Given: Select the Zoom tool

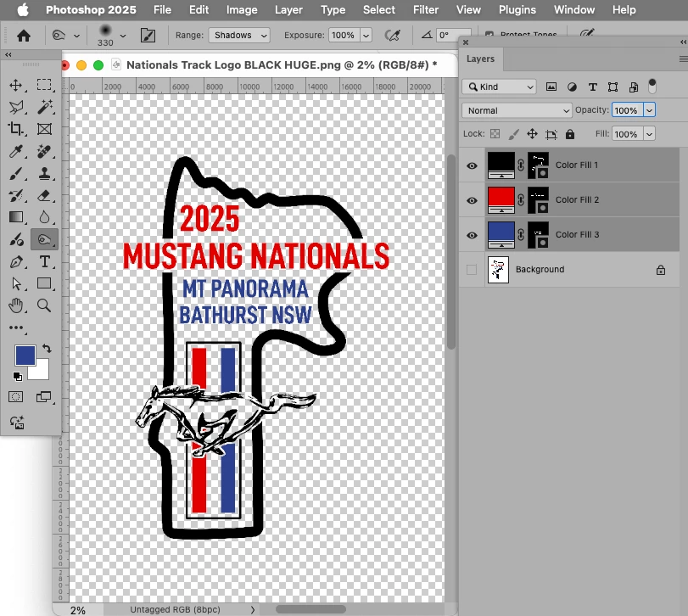Looking at the screenshot, I should [x=44, y=305].
